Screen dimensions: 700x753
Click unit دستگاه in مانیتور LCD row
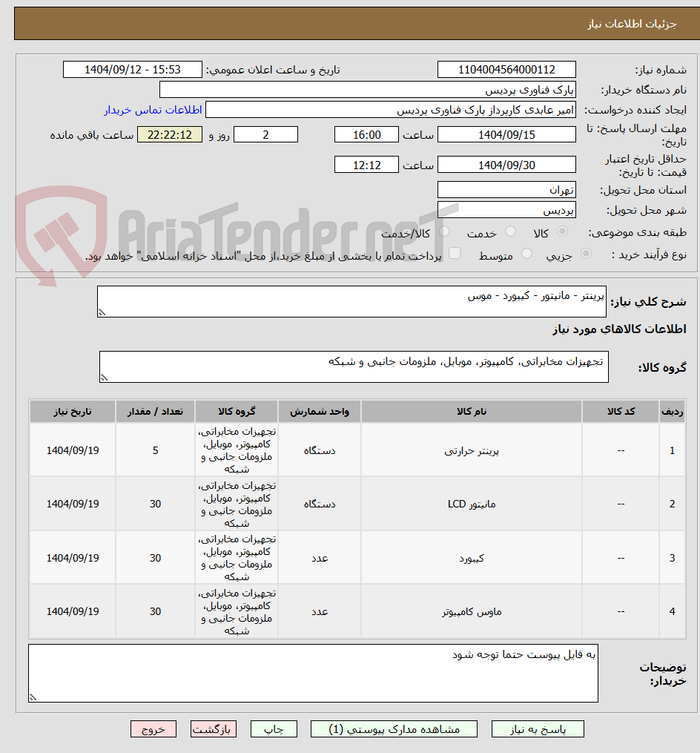pyautogui.click(x=320, y=504)
